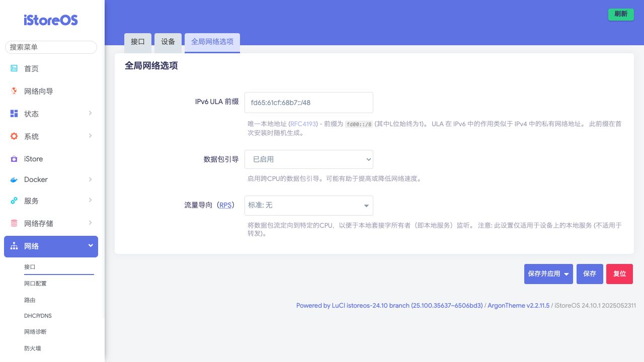Click the red reset button
This screenshot has height=362, width=644.
(619, 274)
